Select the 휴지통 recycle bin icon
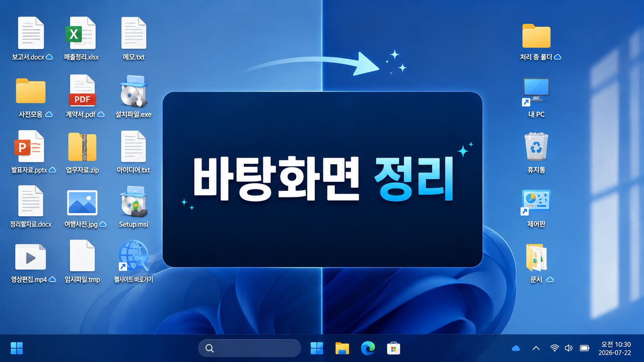Screen dimensions: 644x362 (536, 147)
